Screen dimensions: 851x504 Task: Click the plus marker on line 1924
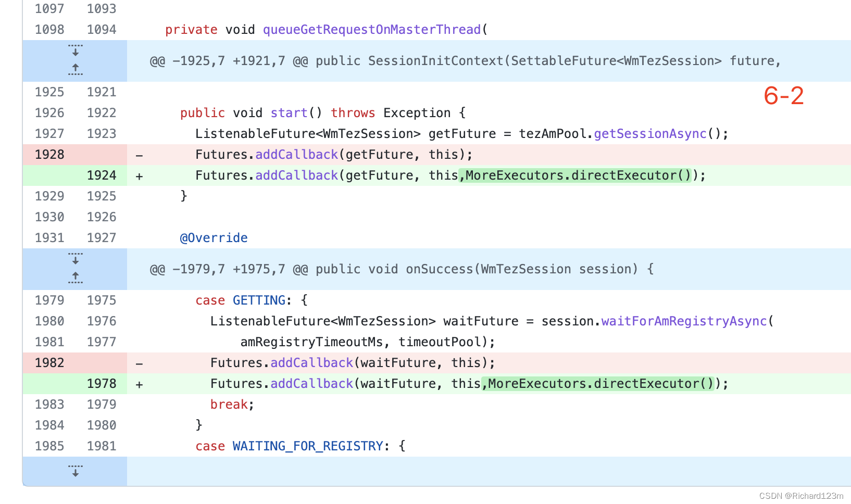(140, 176)
